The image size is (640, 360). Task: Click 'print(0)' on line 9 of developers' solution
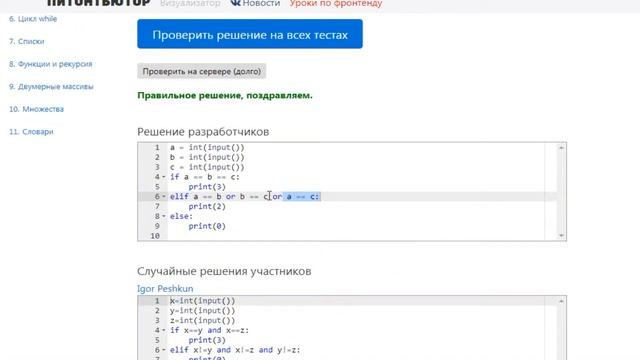click(x=207, y=226)
